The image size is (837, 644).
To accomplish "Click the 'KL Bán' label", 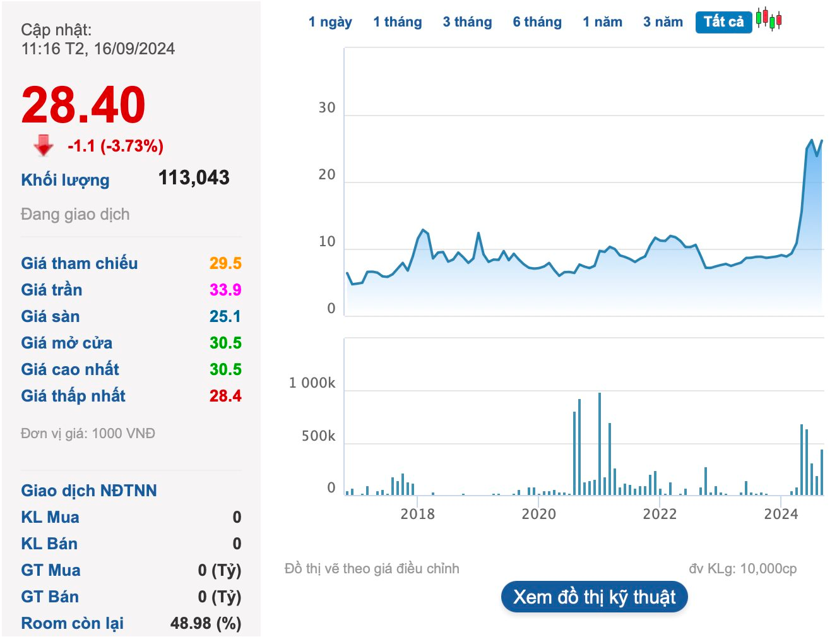I will [49, 544].
